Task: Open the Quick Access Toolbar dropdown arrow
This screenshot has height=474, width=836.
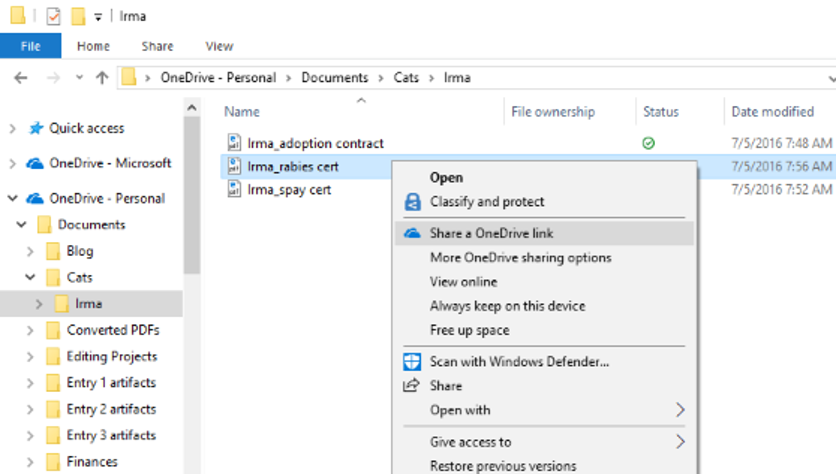Action: pyautogui.click(x=98, y=17)
